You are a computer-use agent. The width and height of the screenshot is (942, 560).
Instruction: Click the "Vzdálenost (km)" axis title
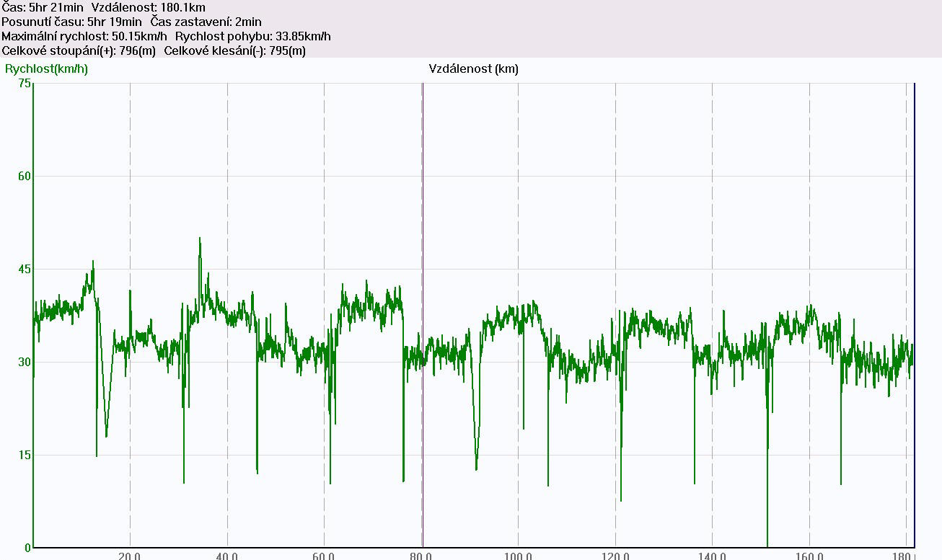(473, 69)
